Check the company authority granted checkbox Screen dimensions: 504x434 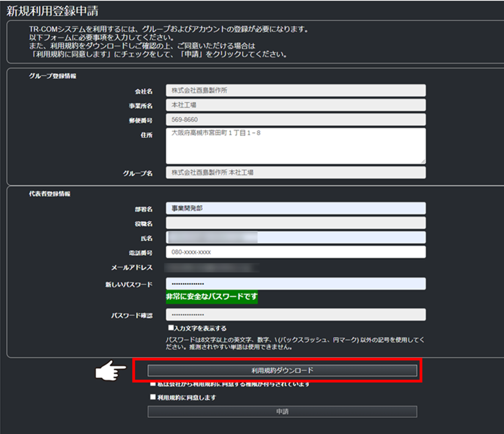pos(153,384)
